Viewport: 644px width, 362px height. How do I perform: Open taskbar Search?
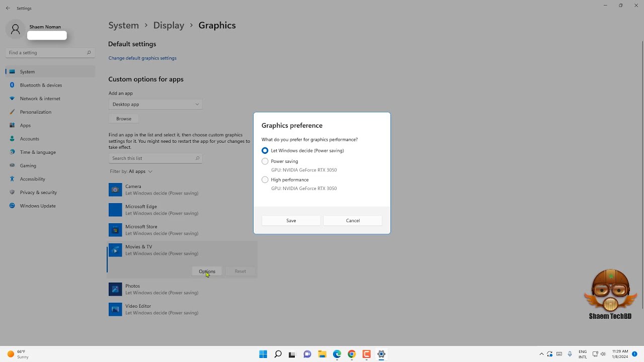[x=278, y=354]
